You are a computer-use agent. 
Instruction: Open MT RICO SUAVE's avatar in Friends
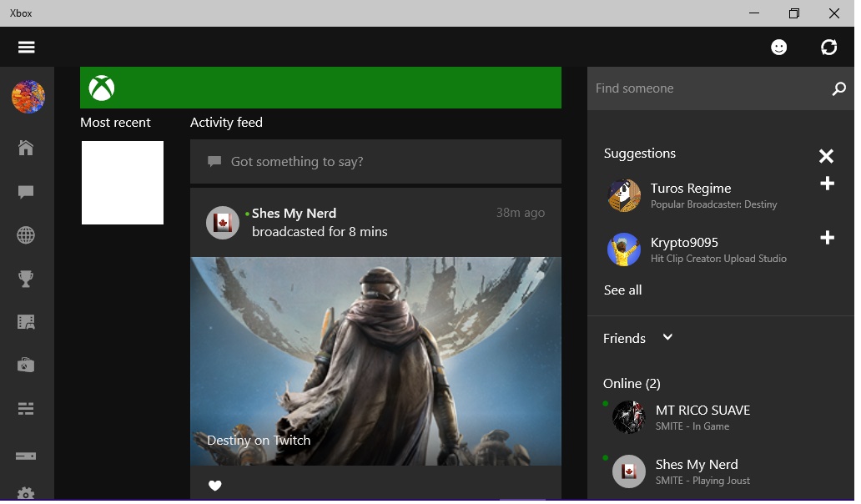click(x=629, y=417)
